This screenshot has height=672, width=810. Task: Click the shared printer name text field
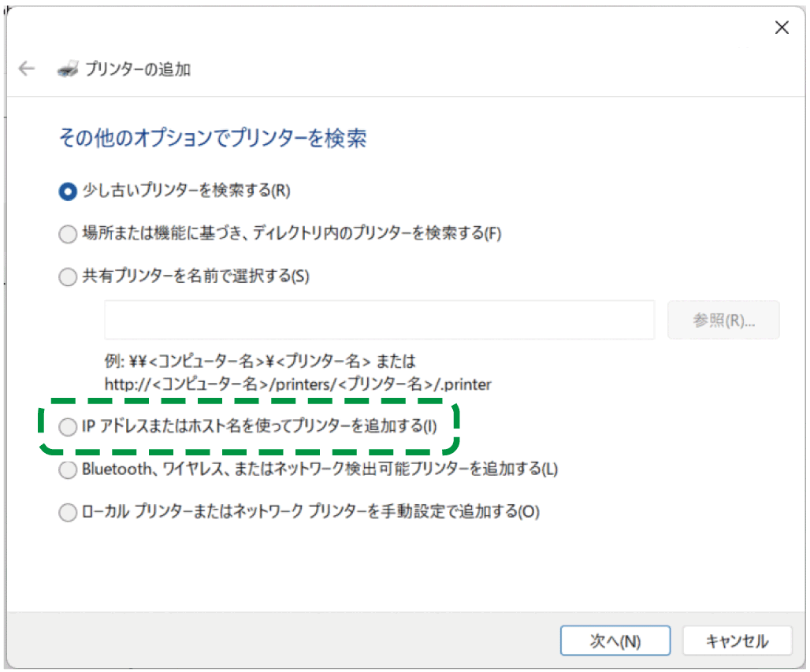379,320
